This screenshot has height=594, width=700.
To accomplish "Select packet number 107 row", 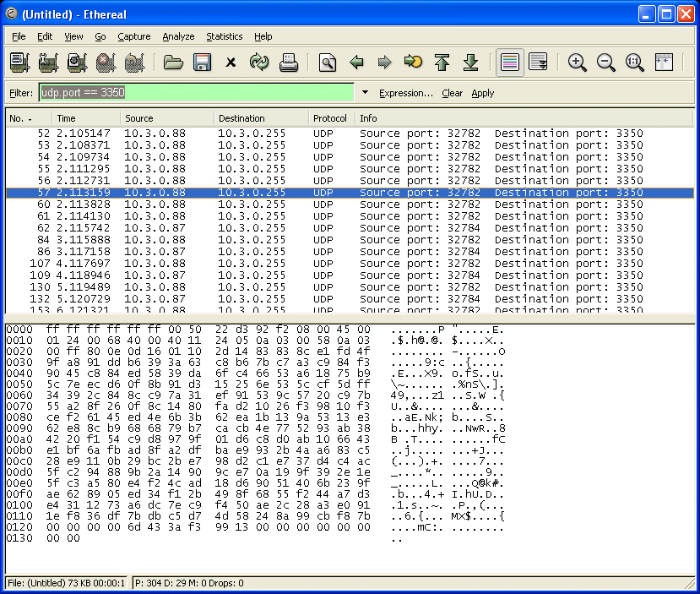I will [350, 264].
